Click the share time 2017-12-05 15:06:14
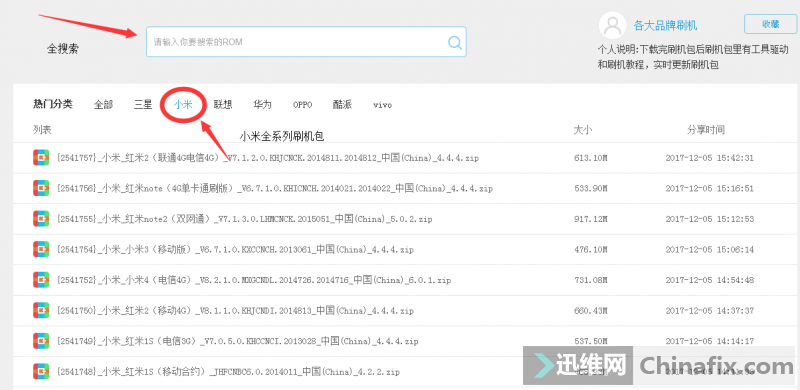 [710, 250]
